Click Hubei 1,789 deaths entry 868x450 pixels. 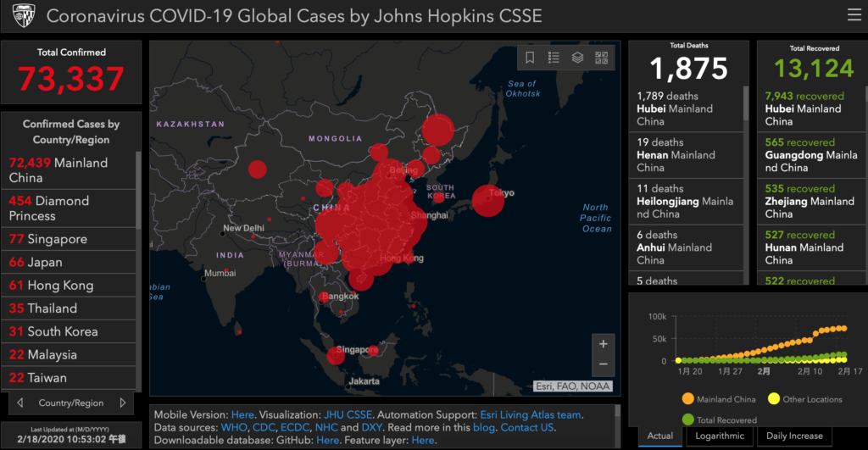686,108
